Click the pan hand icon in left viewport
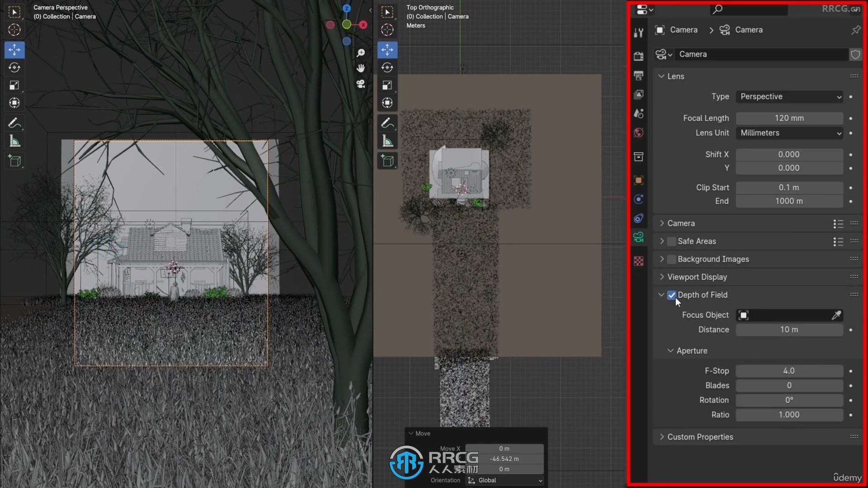The width and height of the screenshot is (868, 488). tap(361, 68)
